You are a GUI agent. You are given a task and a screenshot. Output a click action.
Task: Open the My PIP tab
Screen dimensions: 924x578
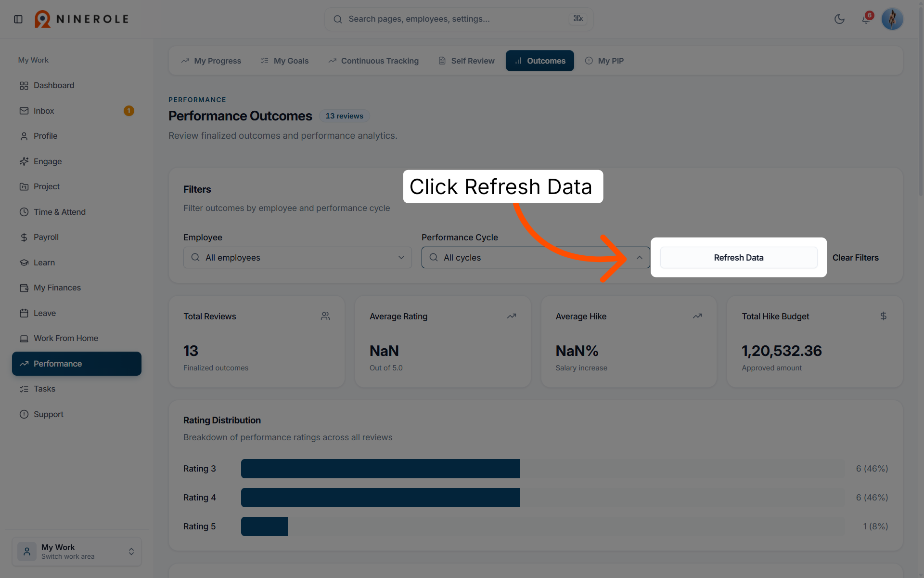click(x=604, y=61)
